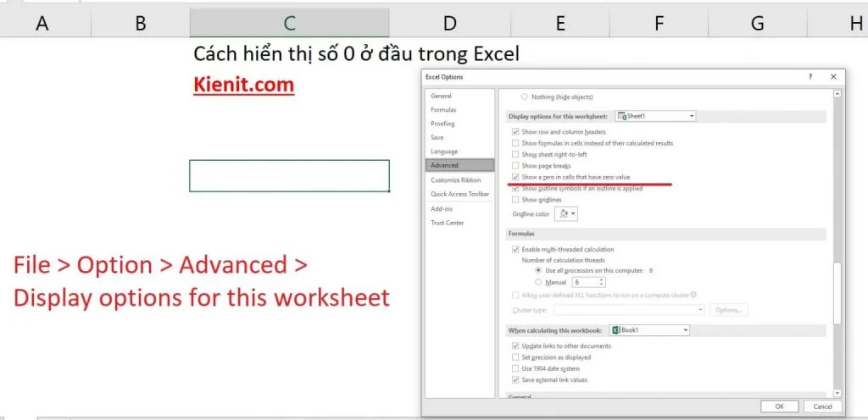This screenshot has height=420, width=868.
Task: Click the Manual threads number spinner
Action: point(602,282)
